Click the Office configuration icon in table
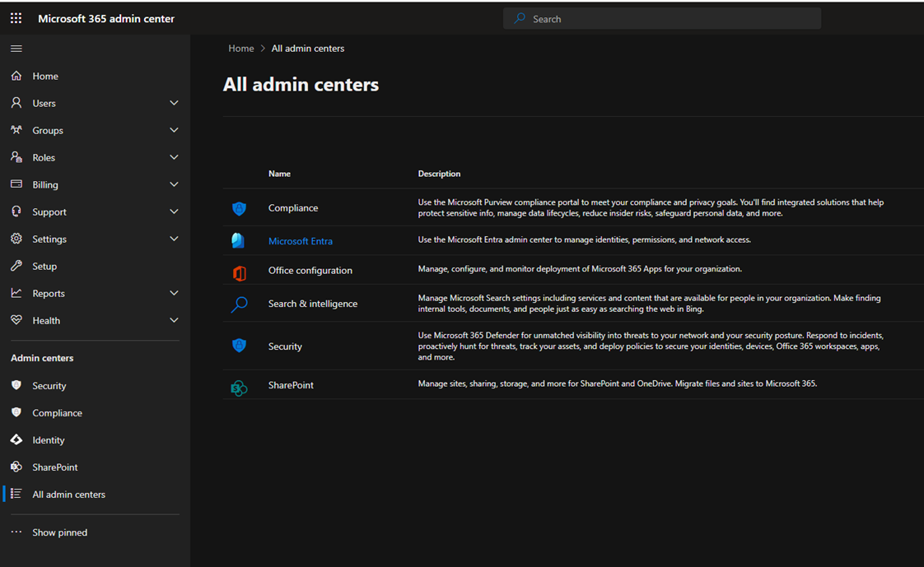Image resolution: width=924 pixels, height=567 pixels. coord(240,273)
